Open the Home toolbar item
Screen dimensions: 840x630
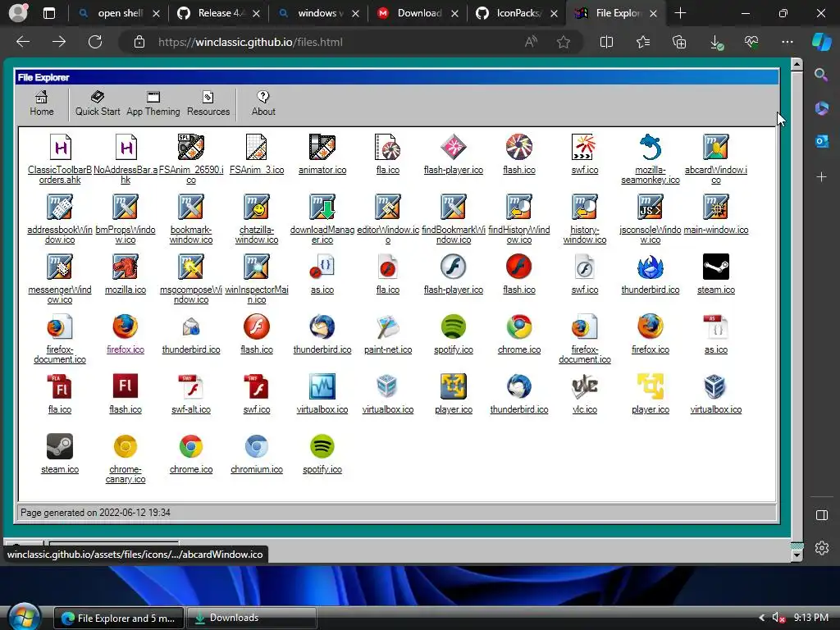[42, 104]
